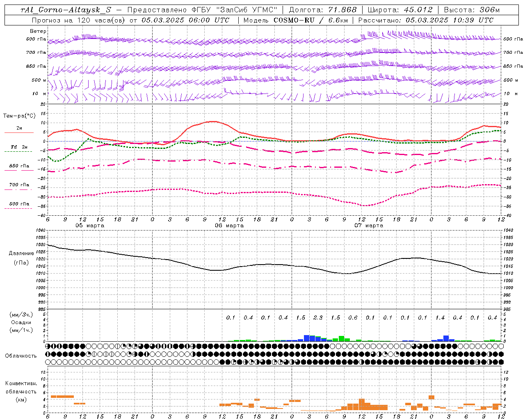
Task: Click the station title rAl_Gorno-Altaysk_S
Action: [66, 10]
